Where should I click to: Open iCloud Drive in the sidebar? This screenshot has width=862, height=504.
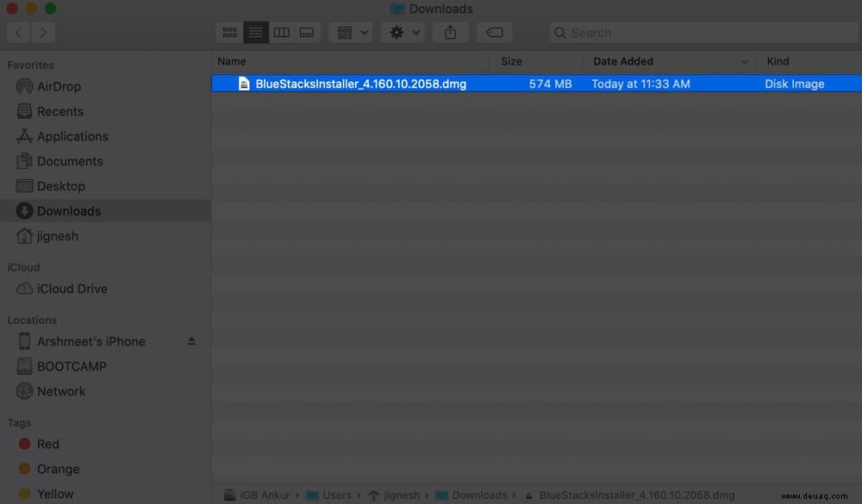72,289
